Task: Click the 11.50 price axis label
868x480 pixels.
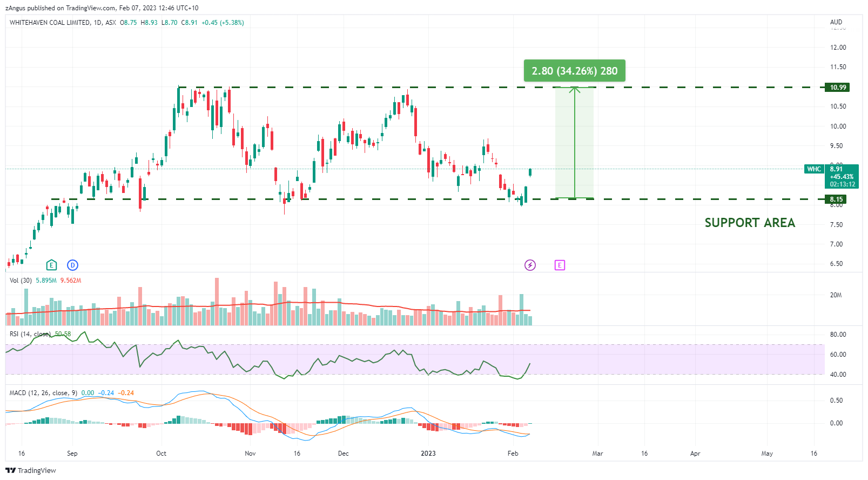Action: [838, 67]
